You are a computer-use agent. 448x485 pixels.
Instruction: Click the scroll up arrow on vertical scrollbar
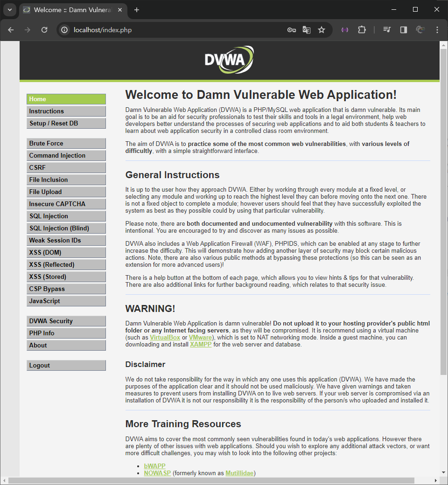point(443,45)
